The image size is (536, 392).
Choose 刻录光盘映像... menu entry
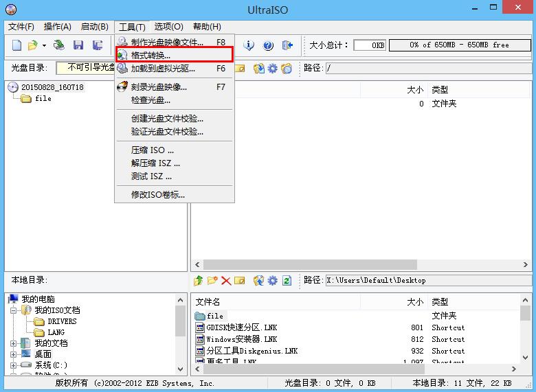[175, 87]
